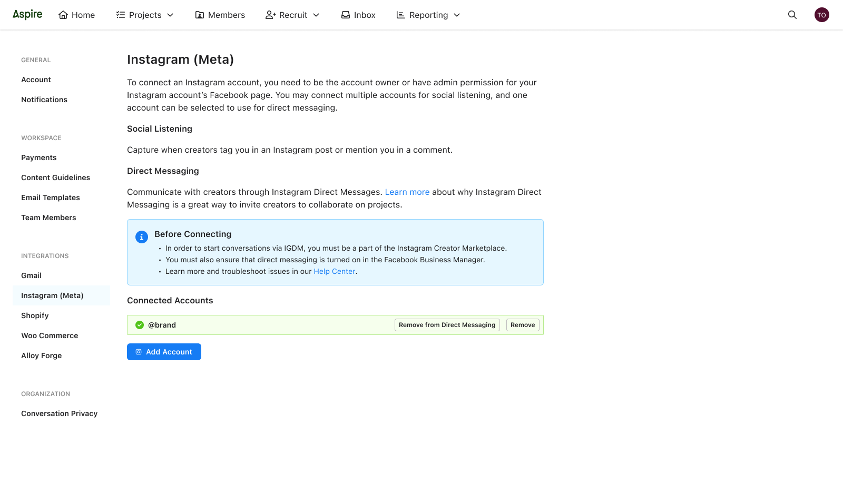
Task: Expand the Reporting dropdown chevron
Action: click(x=457, y=15)
